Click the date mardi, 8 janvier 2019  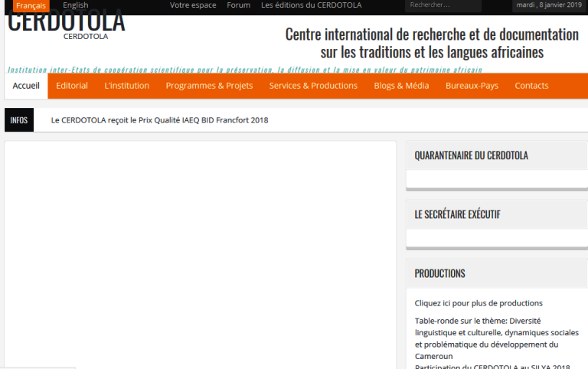[549, 5]
